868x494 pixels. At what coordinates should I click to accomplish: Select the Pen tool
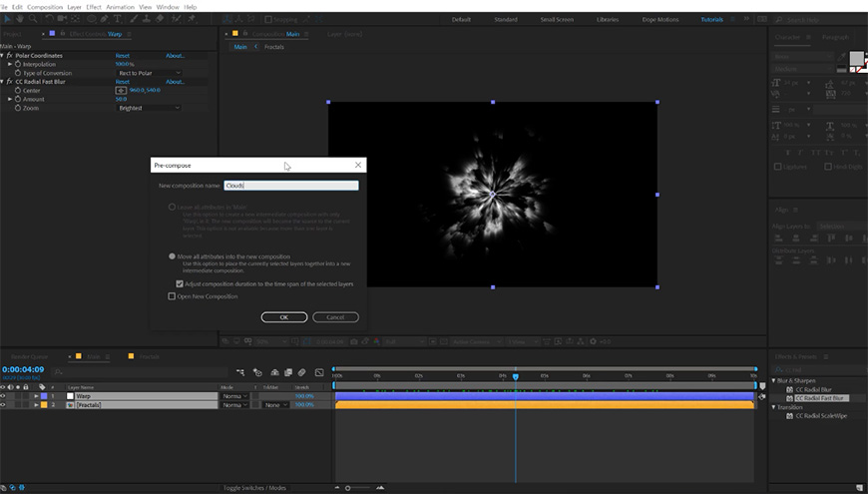click(105, 19)
